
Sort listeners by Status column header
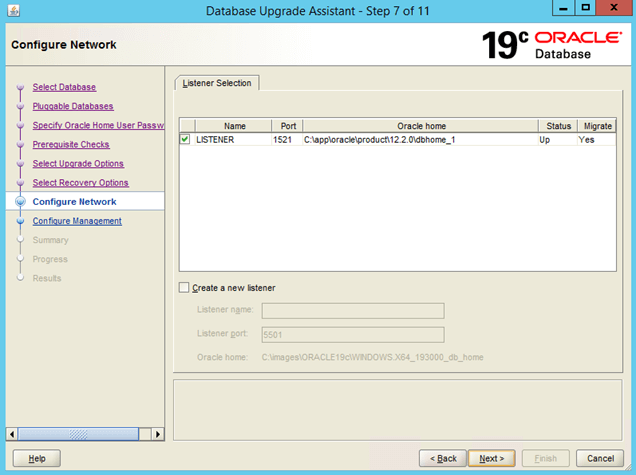[559, 126]
